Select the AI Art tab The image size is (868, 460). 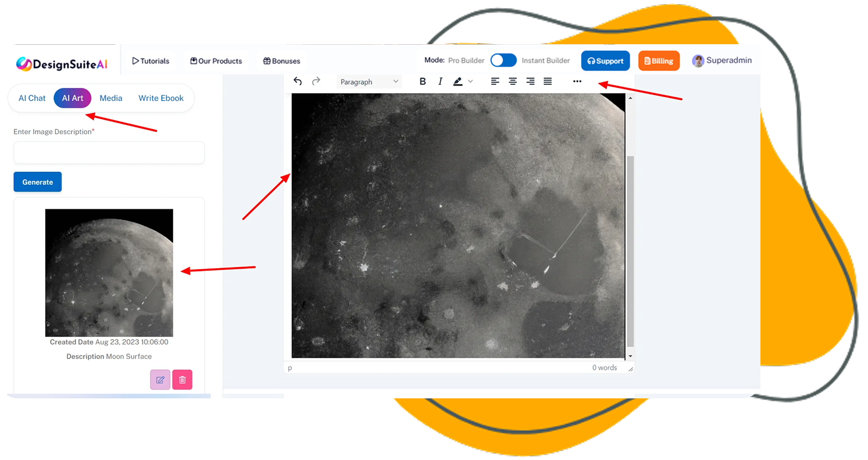[x=73, y=98]
